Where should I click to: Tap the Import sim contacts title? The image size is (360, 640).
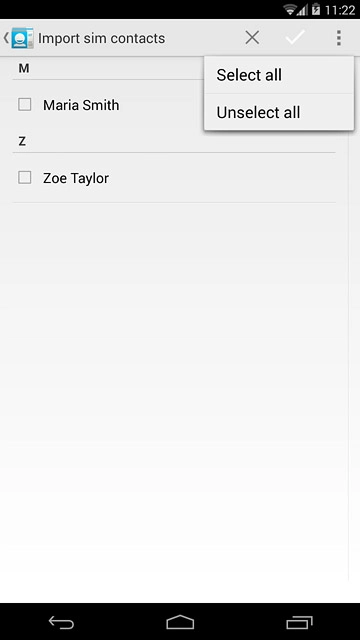click(x=102, y=38)
